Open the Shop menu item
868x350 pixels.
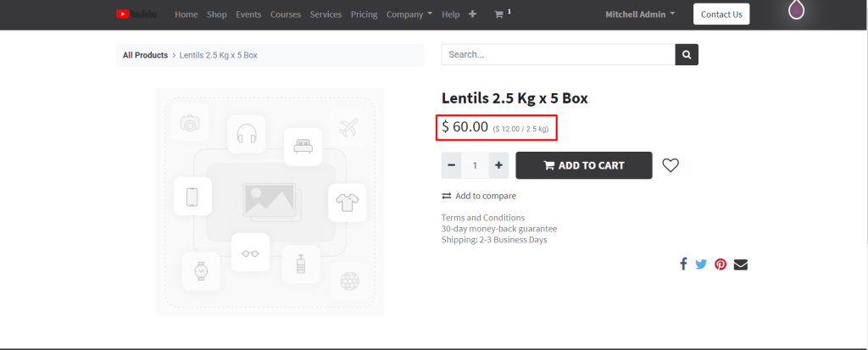(x=217, y=14)
